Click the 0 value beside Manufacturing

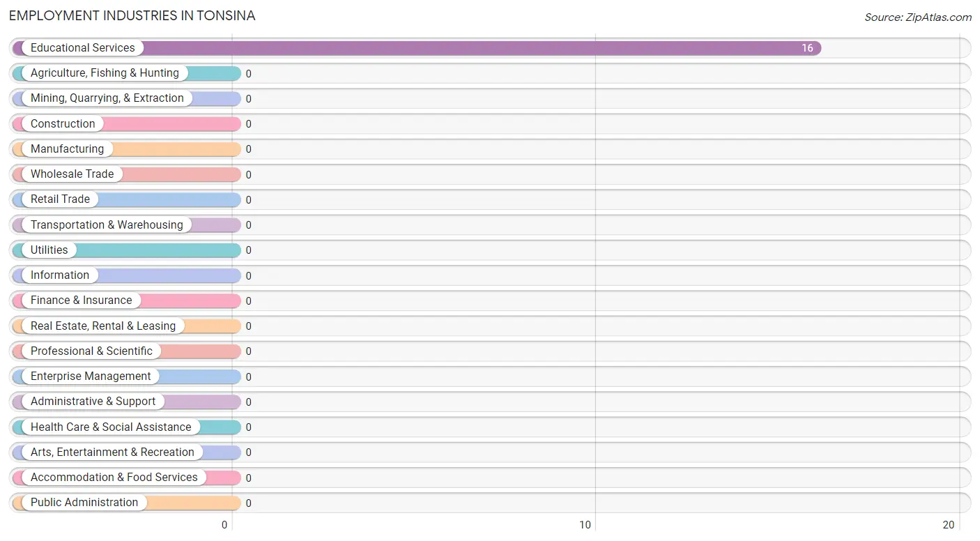248,149
